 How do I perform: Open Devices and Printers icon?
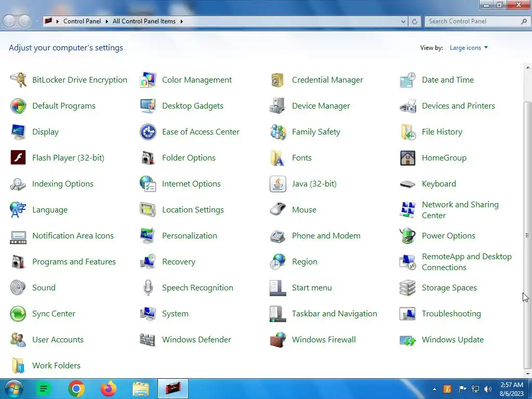tap(407, 106)
